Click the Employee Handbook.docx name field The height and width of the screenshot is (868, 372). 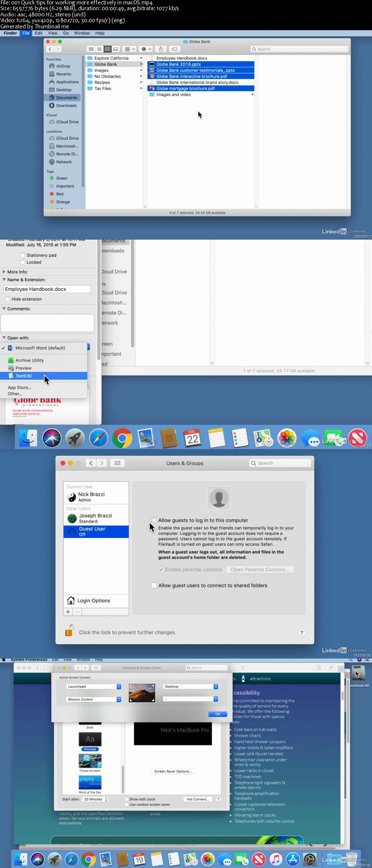(47, 289)
